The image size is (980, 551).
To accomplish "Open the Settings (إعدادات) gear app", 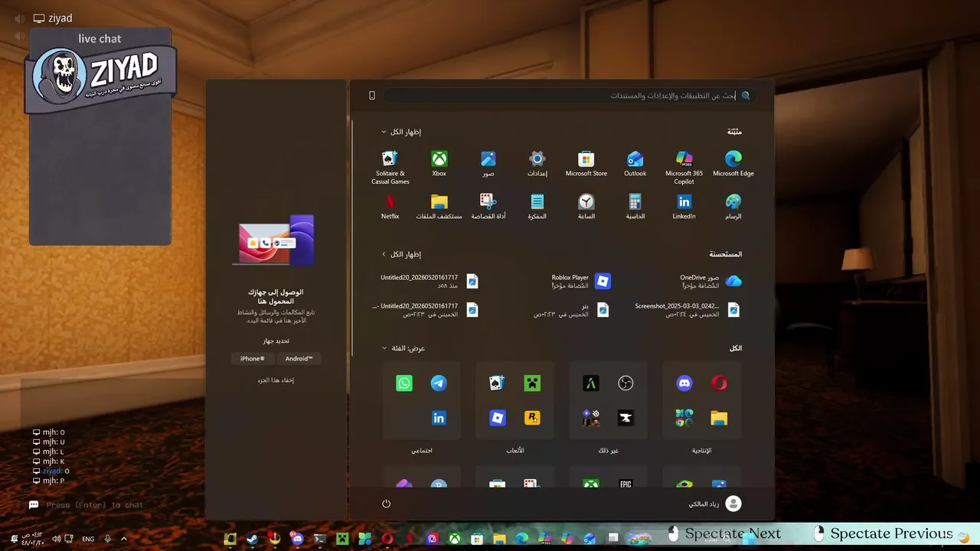I will pyautogui.click(x=537, y=164).
